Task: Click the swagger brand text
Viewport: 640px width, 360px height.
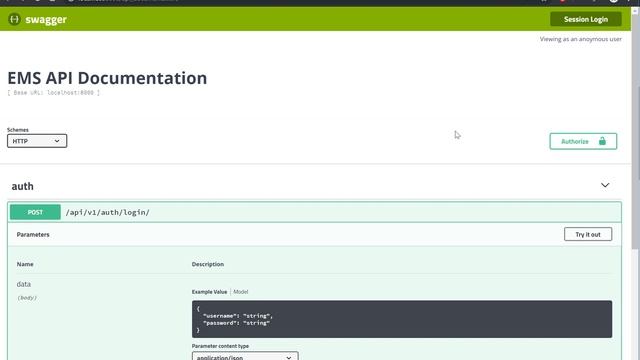Action: coord(46,20)
